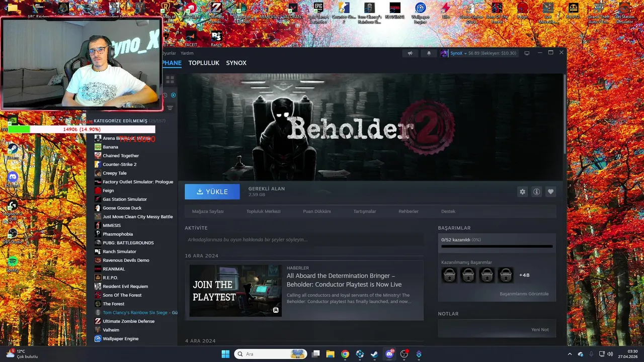Open Steam announcements megaphone icon
Image resolution: width=644 pixels, height=362 pixels.
410,53
